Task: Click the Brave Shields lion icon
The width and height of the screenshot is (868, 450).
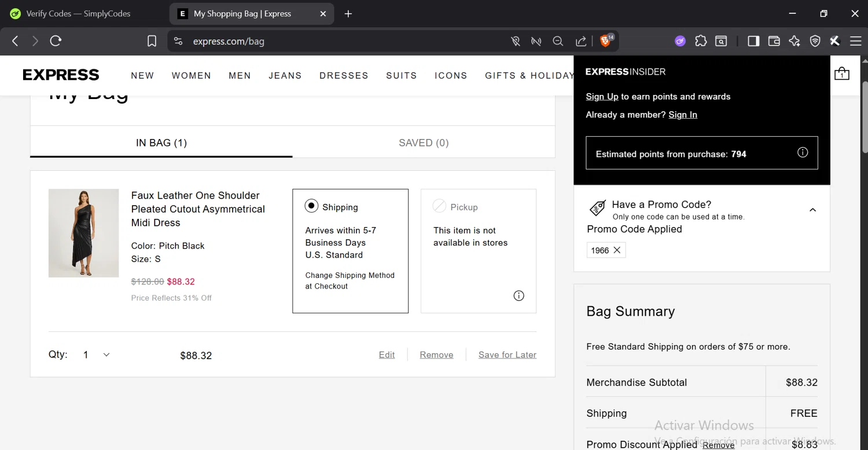Action: (605, 41)
